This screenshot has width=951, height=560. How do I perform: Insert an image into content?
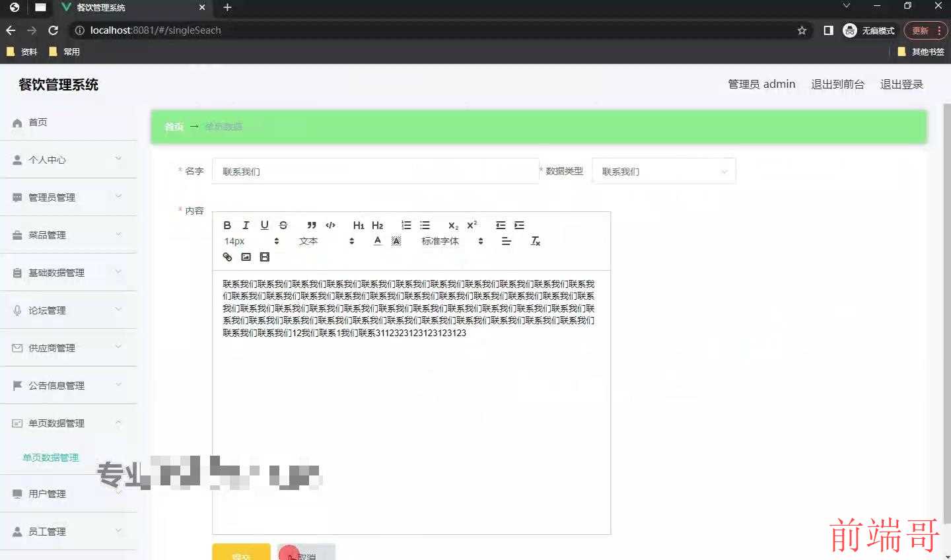pyautogui.click(x=246, y=257)
